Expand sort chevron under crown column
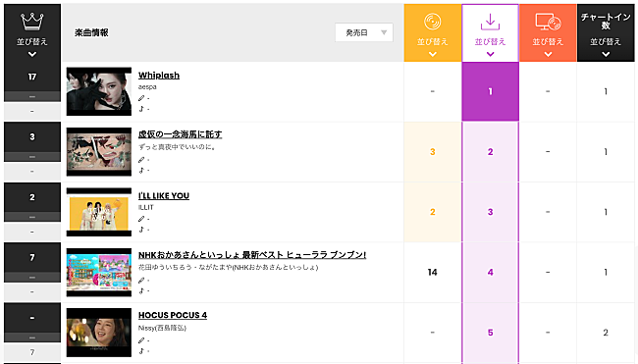 click(x=32, y=54)
